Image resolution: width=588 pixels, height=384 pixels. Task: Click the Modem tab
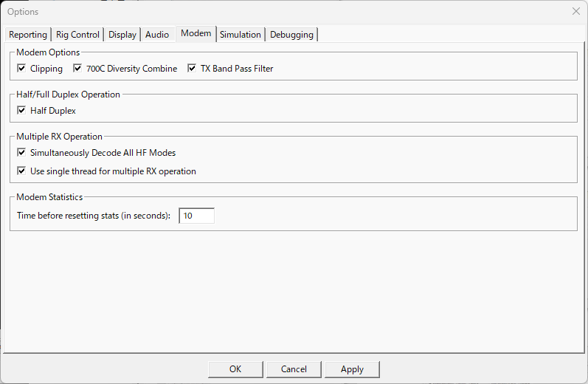pos(196,33)
